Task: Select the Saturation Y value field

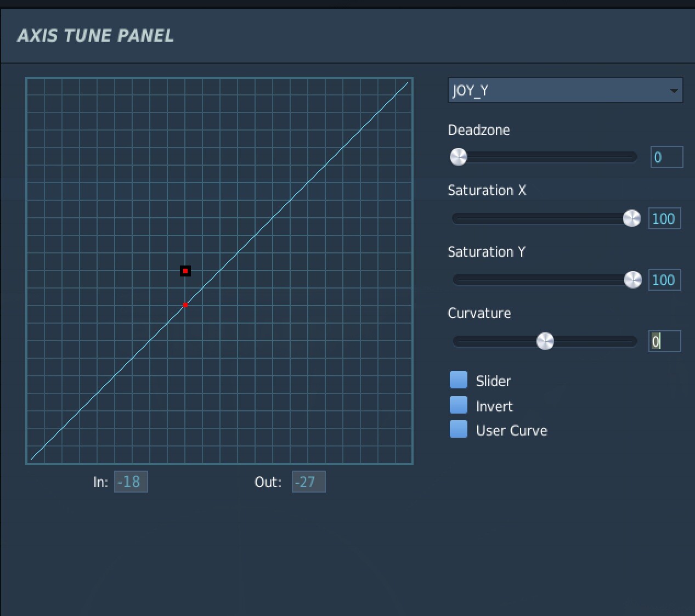Action: tap(665, 280)
